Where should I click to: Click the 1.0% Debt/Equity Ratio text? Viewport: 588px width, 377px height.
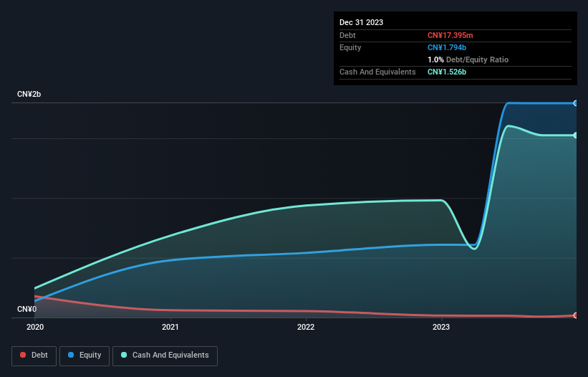pos(468,59)
